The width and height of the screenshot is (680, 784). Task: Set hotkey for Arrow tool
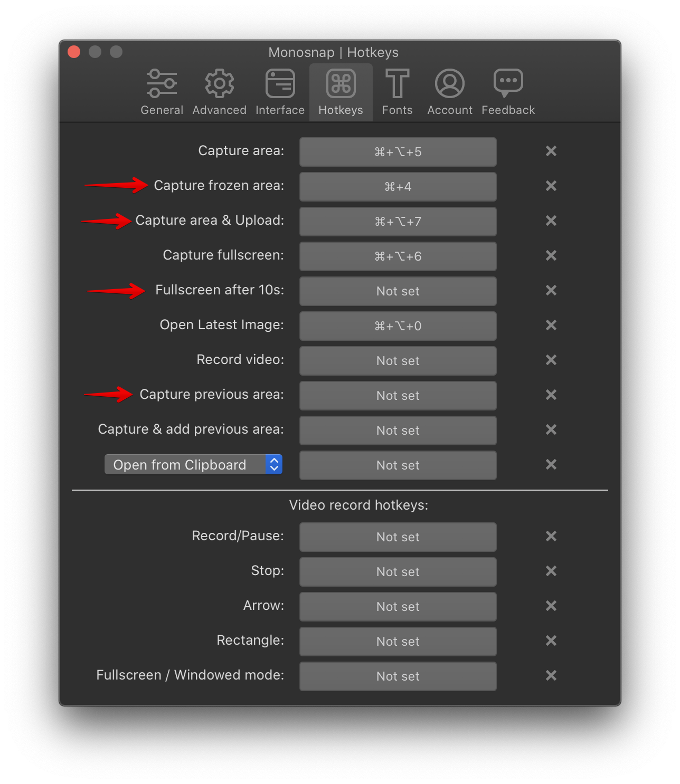(398, 607)
